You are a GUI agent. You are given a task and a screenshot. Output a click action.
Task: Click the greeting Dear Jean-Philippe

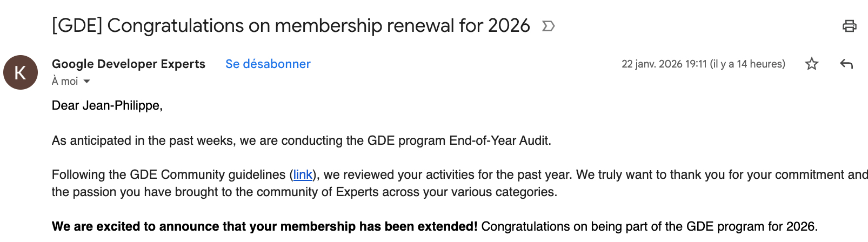107,105
